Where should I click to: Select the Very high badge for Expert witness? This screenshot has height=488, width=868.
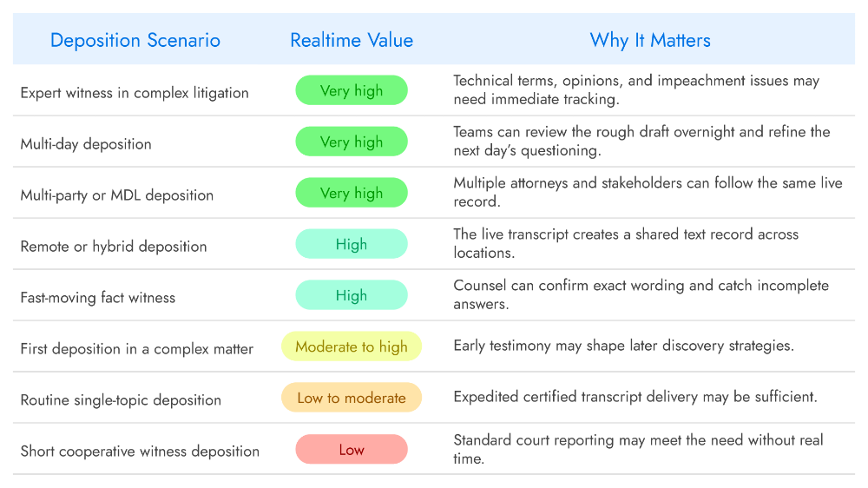coord(352,90)
